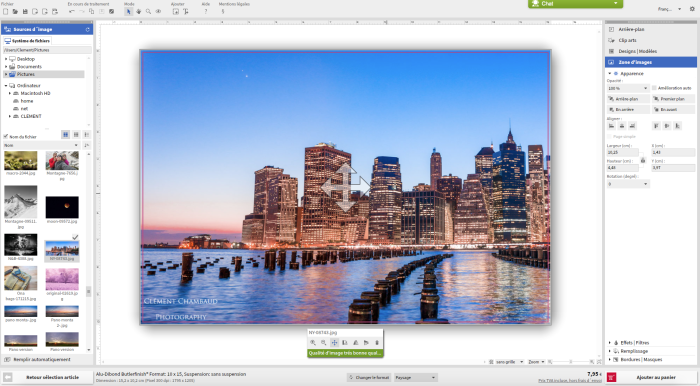Activate the hand pan mode tool
The width and height of the screenshot is (700, 386).
[x=138, y=12]
